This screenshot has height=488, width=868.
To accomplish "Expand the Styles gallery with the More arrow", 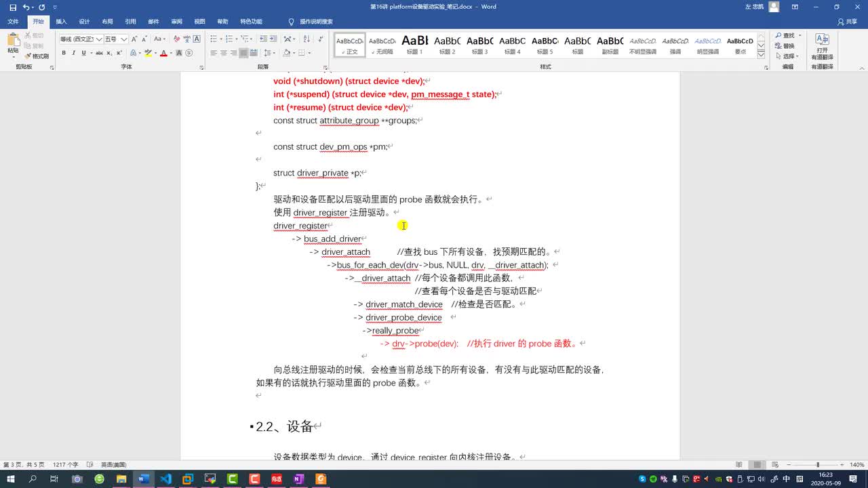I will [x=761, y=54].
